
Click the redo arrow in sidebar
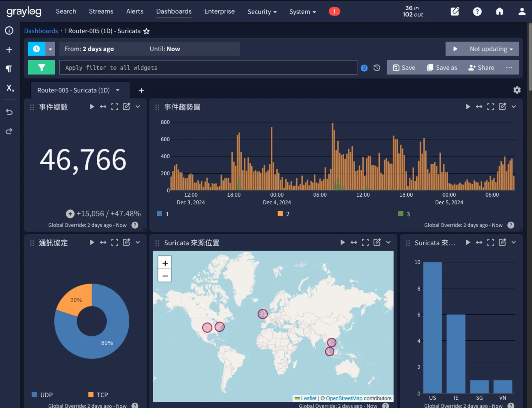(x=9, y=131)
